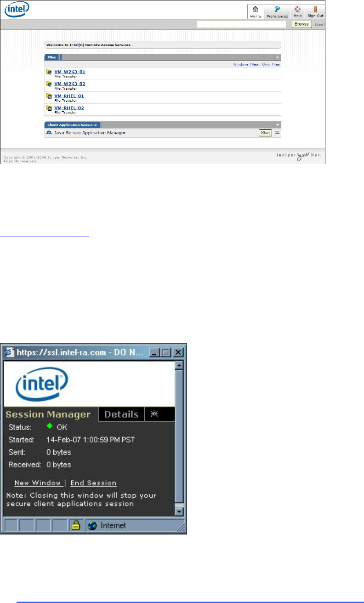Click the Intel logo in Session Manager window
This screenshot has height=603, width=364.
click(42, 384)
